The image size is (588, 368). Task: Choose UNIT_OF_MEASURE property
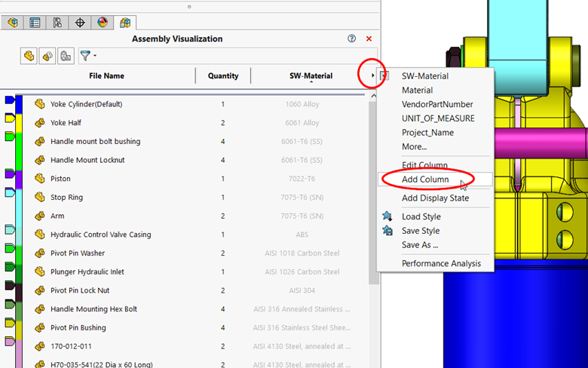click(438, 118)
